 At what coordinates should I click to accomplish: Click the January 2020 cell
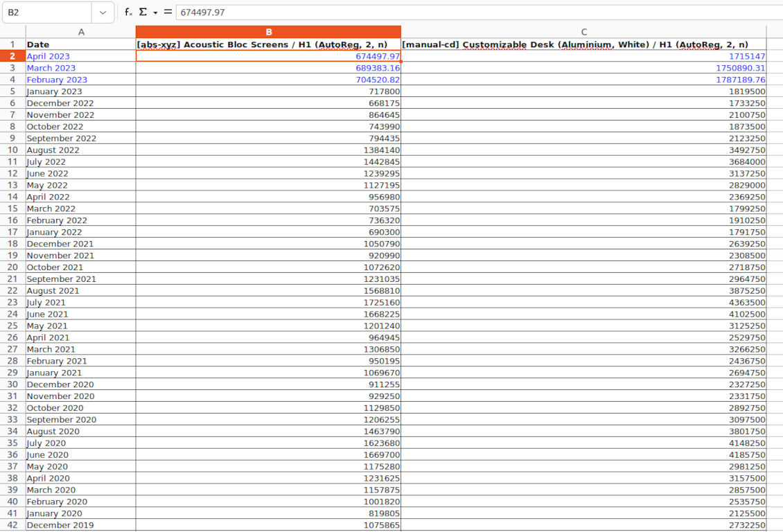coord(81,513)
